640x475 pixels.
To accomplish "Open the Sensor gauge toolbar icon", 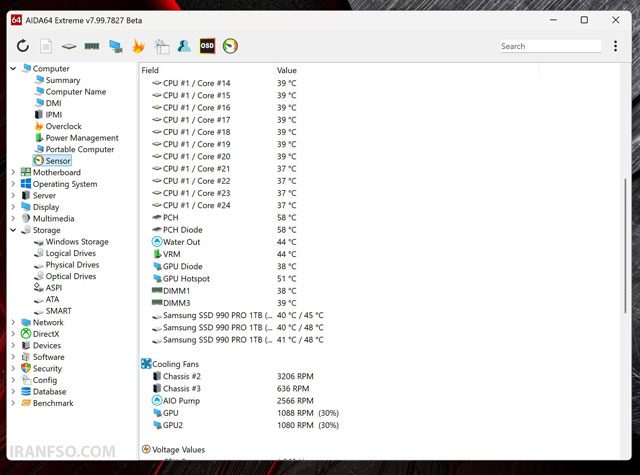I will [230, 46].
